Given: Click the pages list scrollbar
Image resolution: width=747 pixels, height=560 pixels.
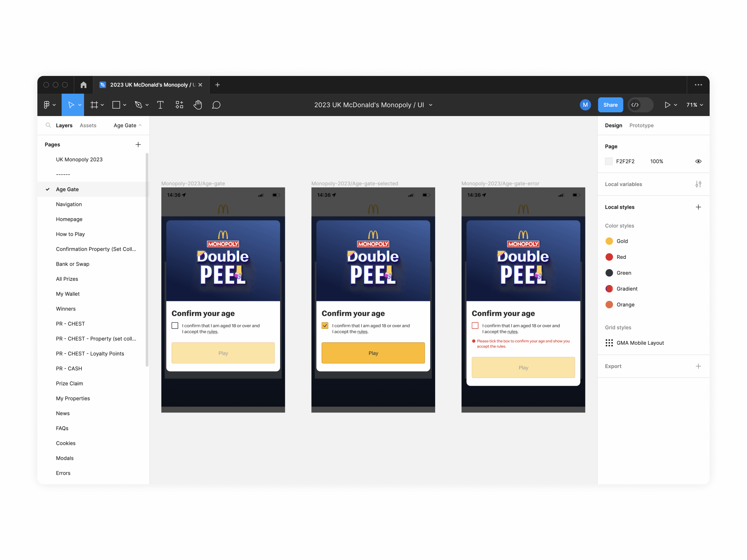Looking at the screenshot, I should point(147,260).
